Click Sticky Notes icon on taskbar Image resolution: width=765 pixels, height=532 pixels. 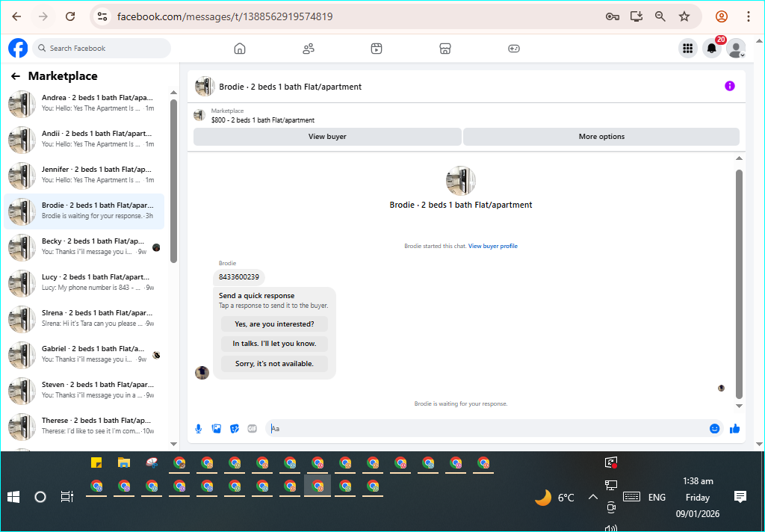[x=96, y=463]
